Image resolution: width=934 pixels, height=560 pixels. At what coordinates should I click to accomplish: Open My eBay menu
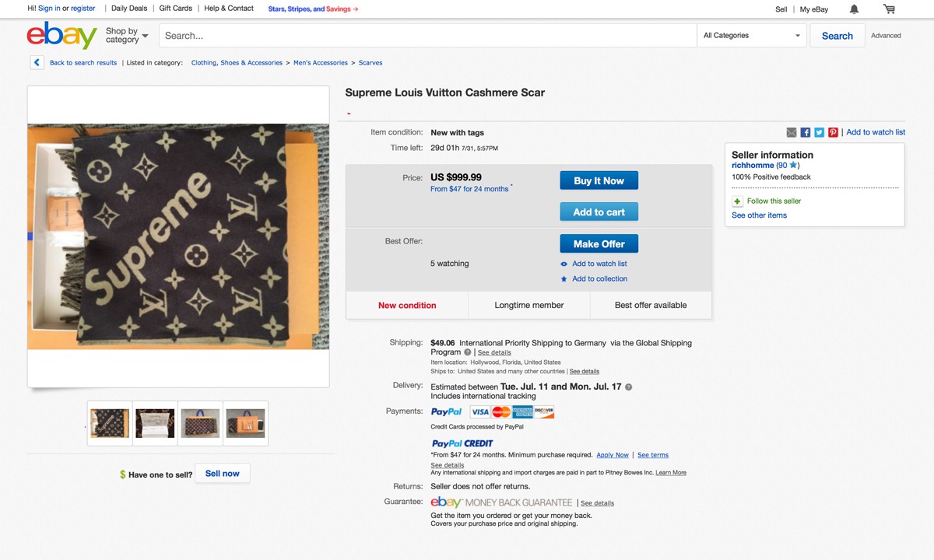(x=814, y=9)
